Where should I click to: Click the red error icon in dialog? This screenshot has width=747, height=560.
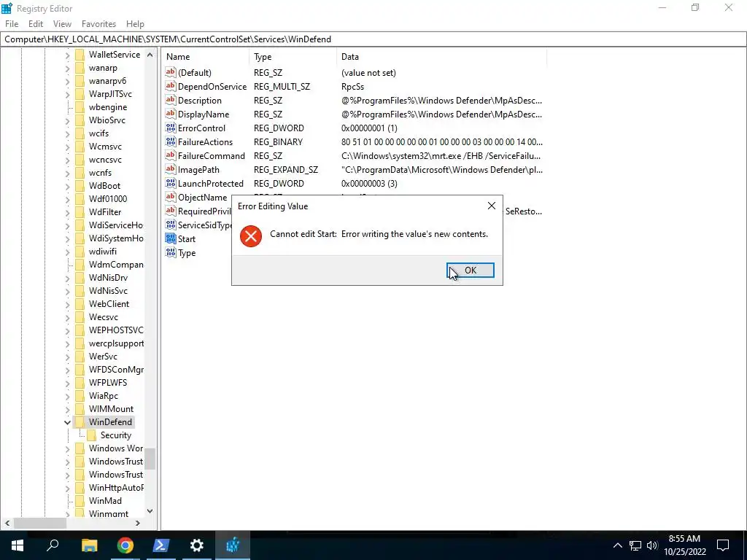coord(251,236)
